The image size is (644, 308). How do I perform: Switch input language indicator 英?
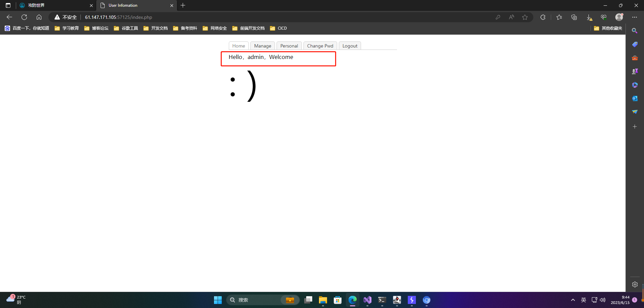point(583,300)
